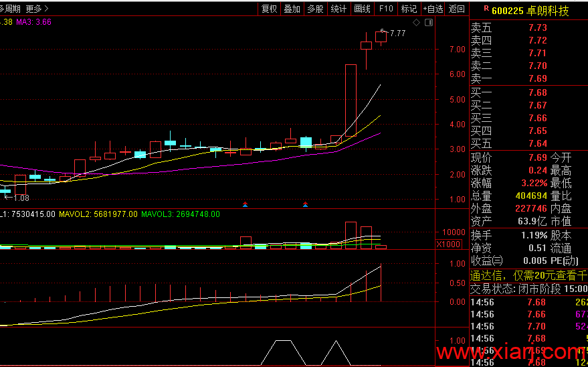This screenshot has width=588, height=367.
Task: Click the 叠加 overlay button
Action: click(x=292, y=9)
